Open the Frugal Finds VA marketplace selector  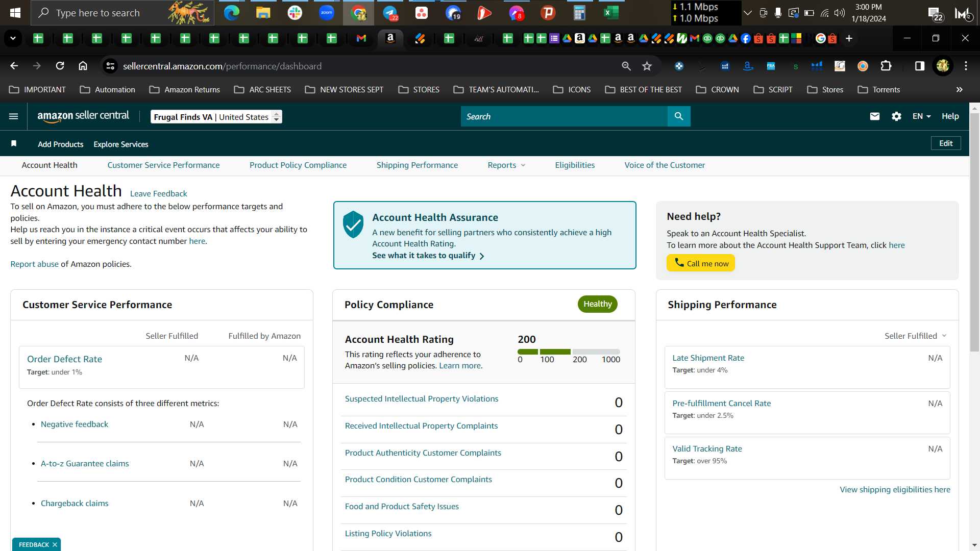[x=216, y=117]
